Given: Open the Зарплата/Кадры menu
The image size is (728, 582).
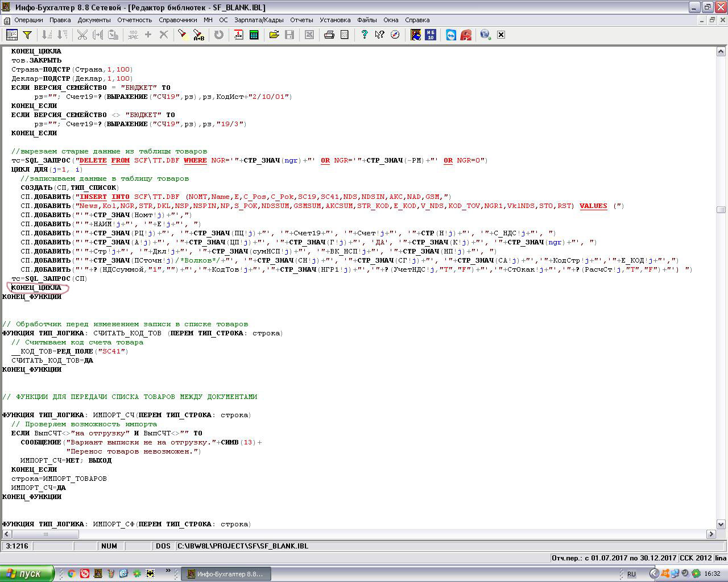Looking at the screenshot, I should tap(259, 20).
